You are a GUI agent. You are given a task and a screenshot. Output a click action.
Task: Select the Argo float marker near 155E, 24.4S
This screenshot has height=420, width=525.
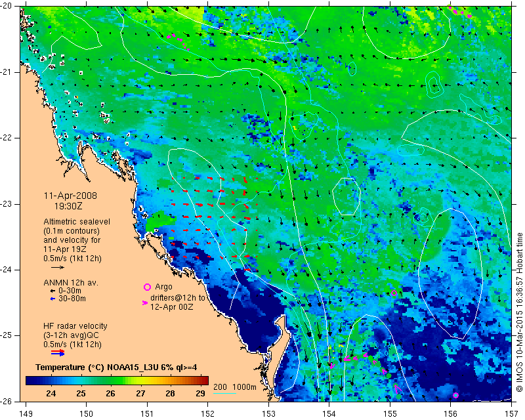(394, 293)
